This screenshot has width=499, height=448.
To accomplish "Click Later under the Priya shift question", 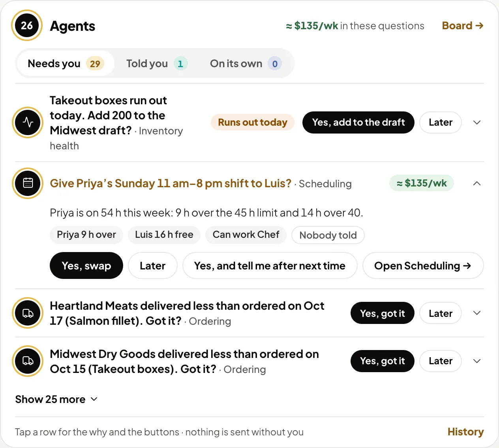I will pos(153,265).
